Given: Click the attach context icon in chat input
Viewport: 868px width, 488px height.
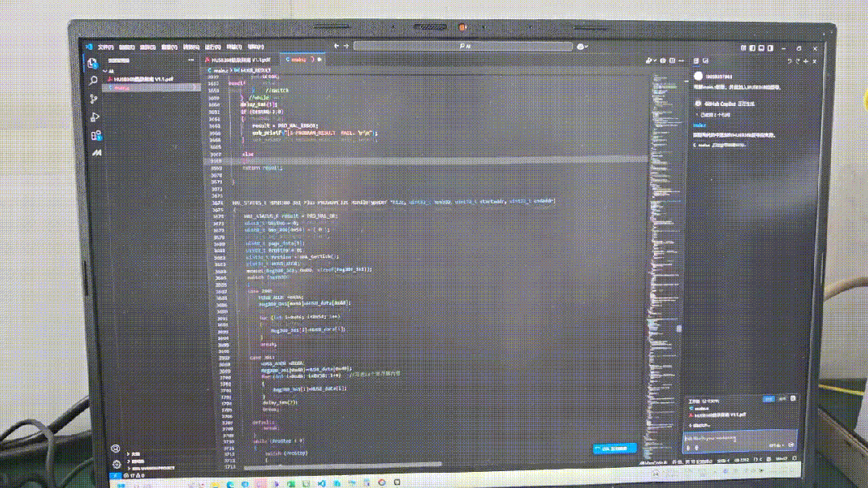Looking at the screenshot, I should coord(689,448).
